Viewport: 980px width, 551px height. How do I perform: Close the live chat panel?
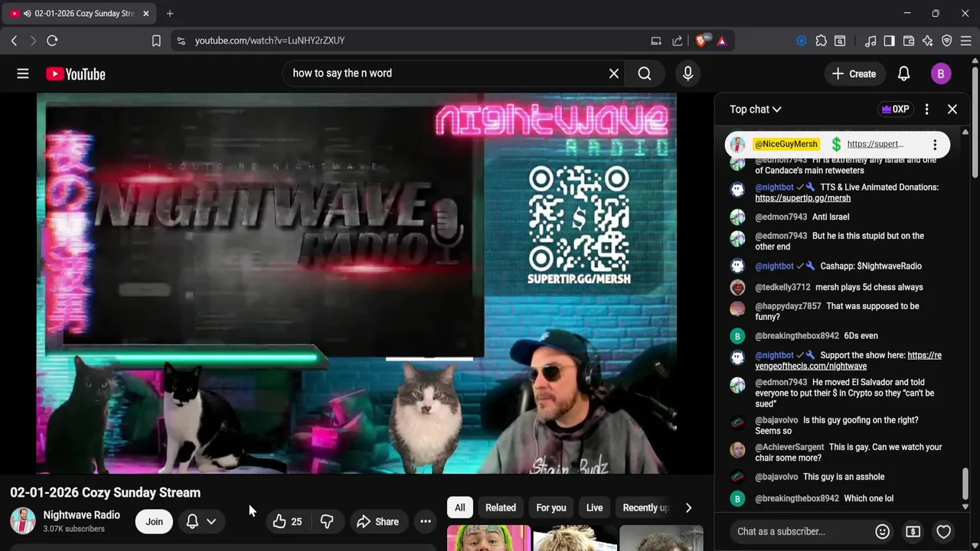tap(952, 109)
